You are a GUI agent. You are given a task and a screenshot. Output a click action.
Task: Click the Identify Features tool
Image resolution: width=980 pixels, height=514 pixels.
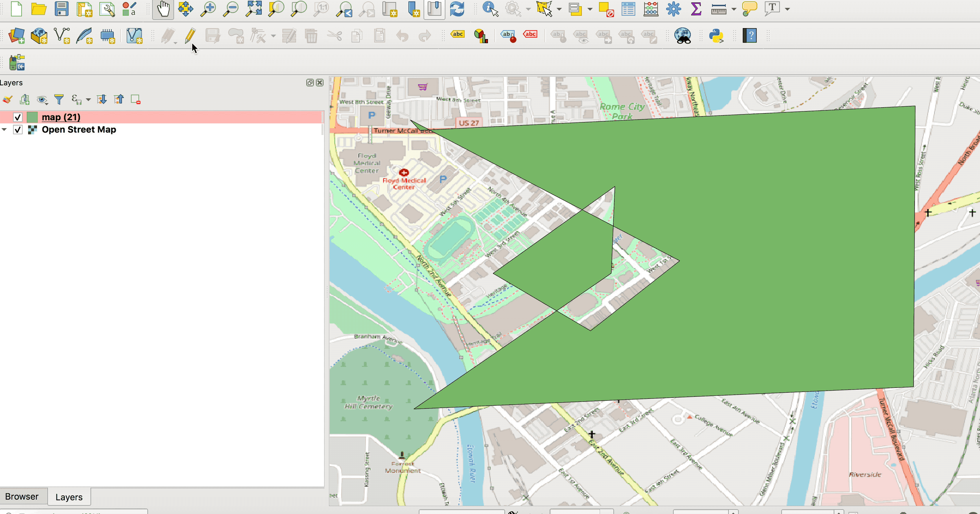click(x=490, y=9)
